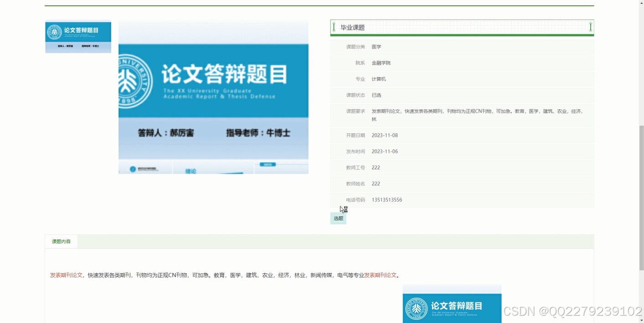This screenshot has height=323, width=644.
Task: Click the university seal in the small thumbnail
Action: point(55,32)
